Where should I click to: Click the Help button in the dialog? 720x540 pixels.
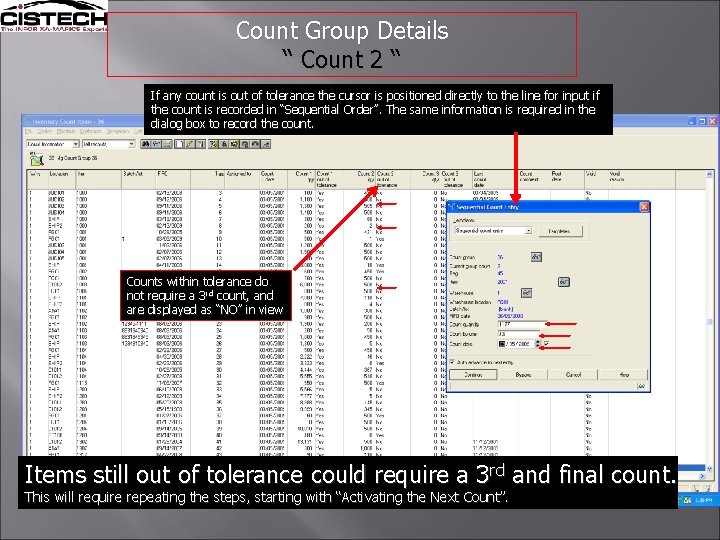coord(624,375)
